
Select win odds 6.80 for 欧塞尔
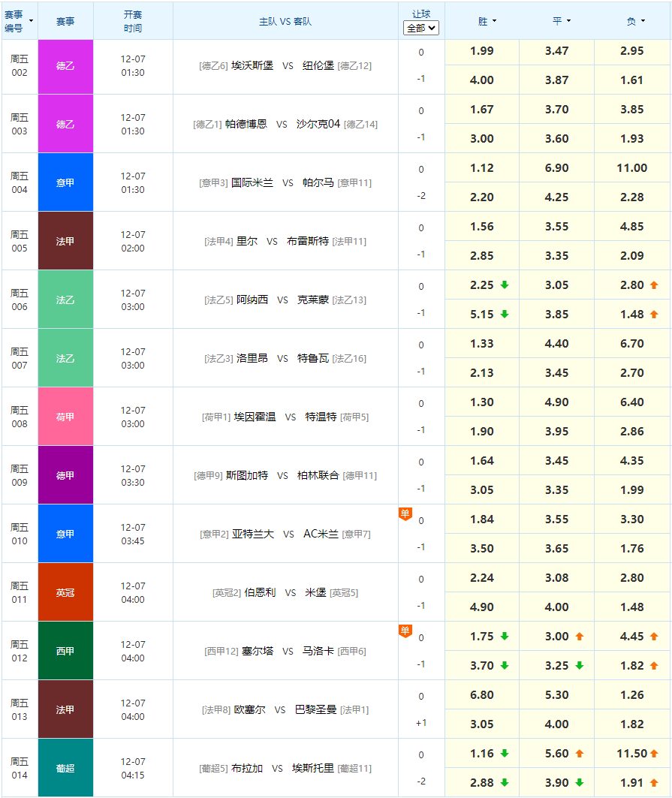click(x=482, y=694)
